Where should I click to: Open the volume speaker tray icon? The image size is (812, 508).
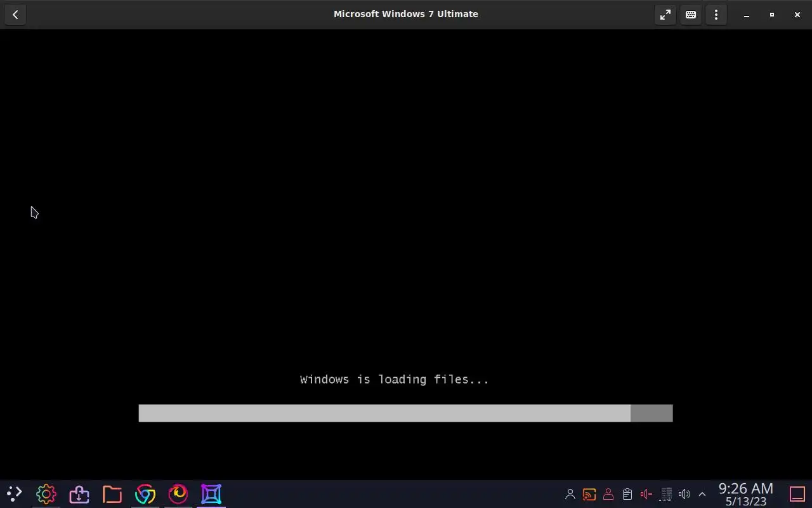coord(684,494)
